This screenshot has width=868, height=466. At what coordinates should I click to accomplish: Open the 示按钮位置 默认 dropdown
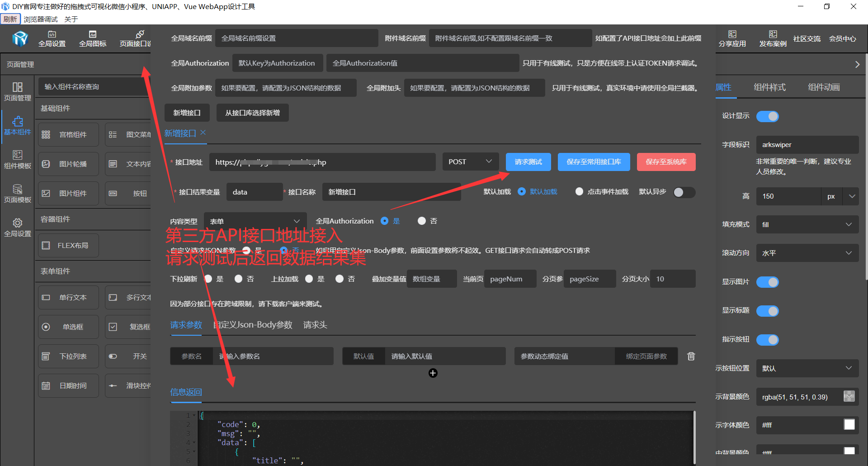click(x=807, y=368)
